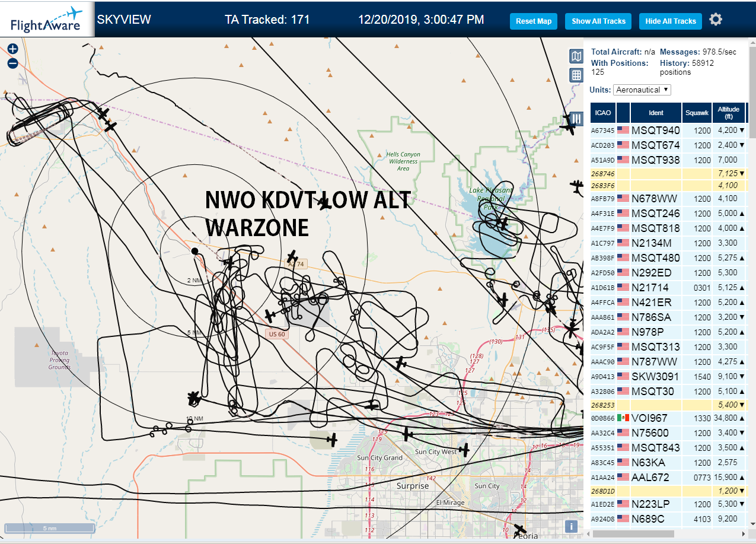Click the TA Tracked: 171 counter
The image size is (756, 544).
tap(267, 20)
